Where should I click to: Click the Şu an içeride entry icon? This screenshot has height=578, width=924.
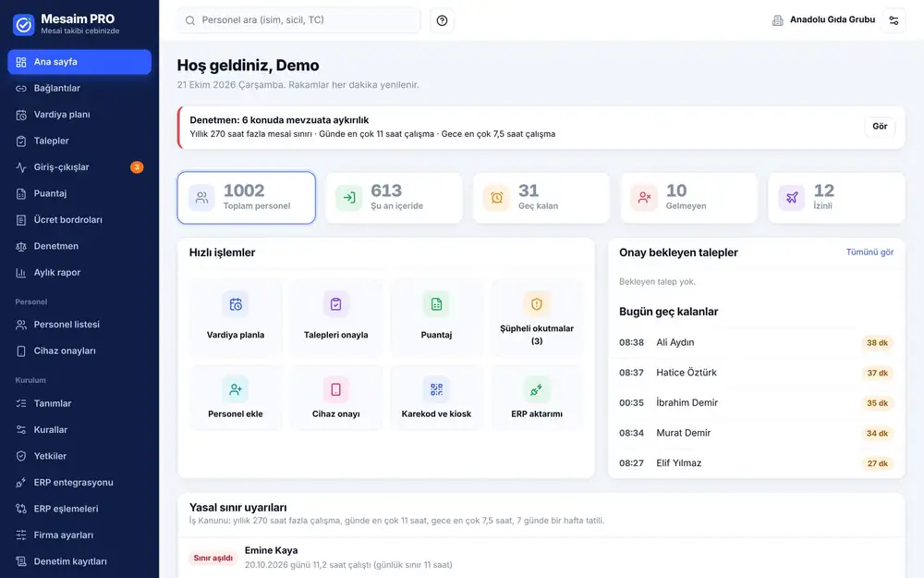pyautogui.click(x=349, y=198)
